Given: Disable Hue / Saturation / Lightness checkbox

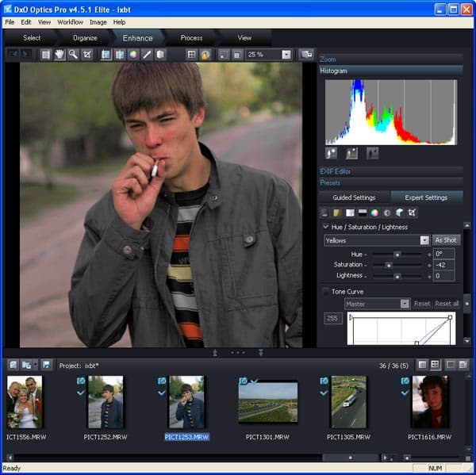Looking at the screenshot, I should (326, 227).
